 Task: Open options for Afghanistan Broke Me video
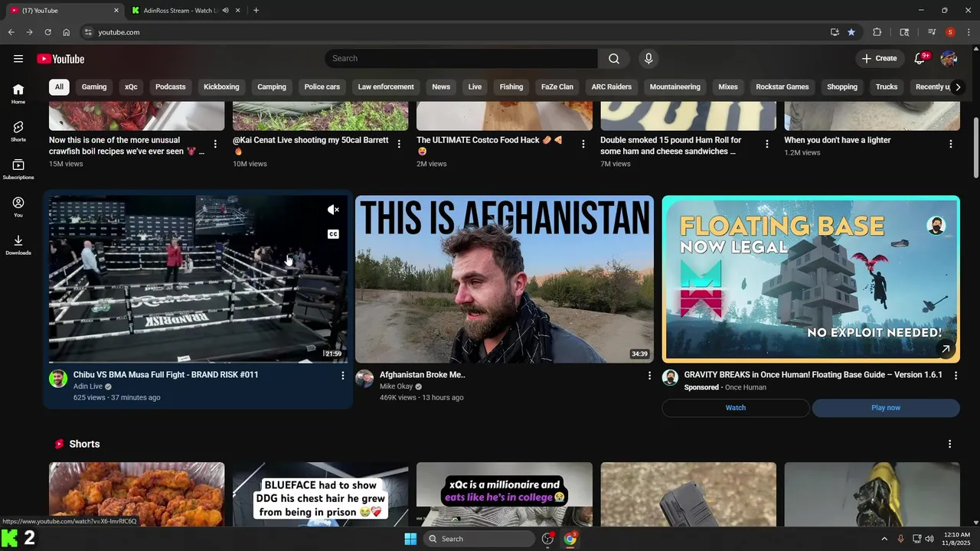650,376
